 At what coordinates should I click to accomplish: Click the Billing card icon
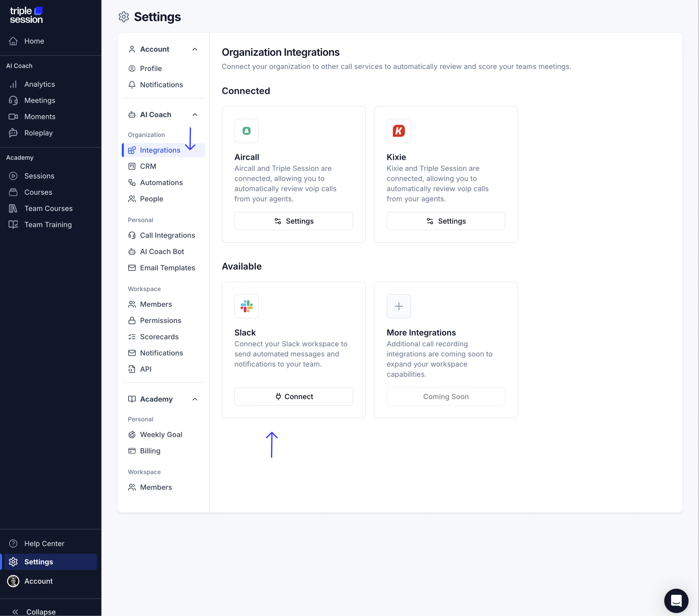point(132,451)
